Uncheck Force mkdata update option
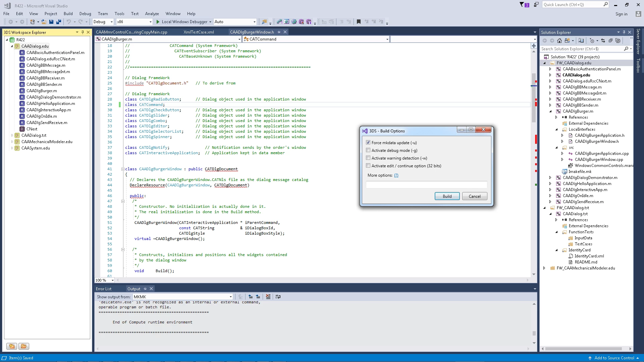This screenshot has width=644, height=362. click(368, 142)
